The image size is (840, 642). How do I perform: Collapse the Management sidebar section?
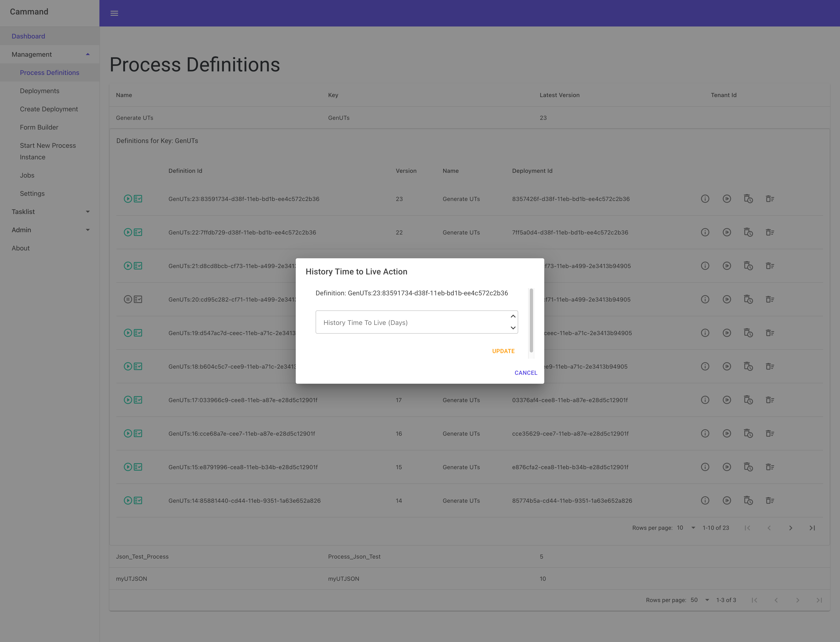pos(88,54)
